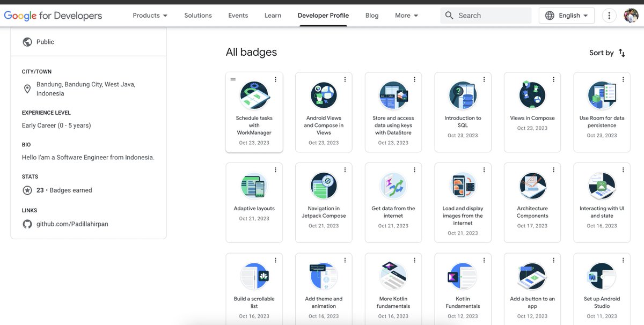Click the 23 Badges earned stat
This screenshot has width=644, height=325.
coord(64,190)
